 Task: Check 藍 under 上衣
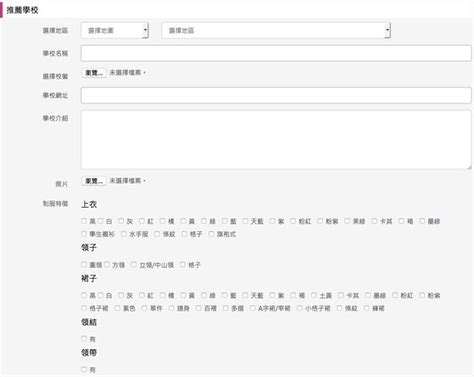(x=225, y=221)
